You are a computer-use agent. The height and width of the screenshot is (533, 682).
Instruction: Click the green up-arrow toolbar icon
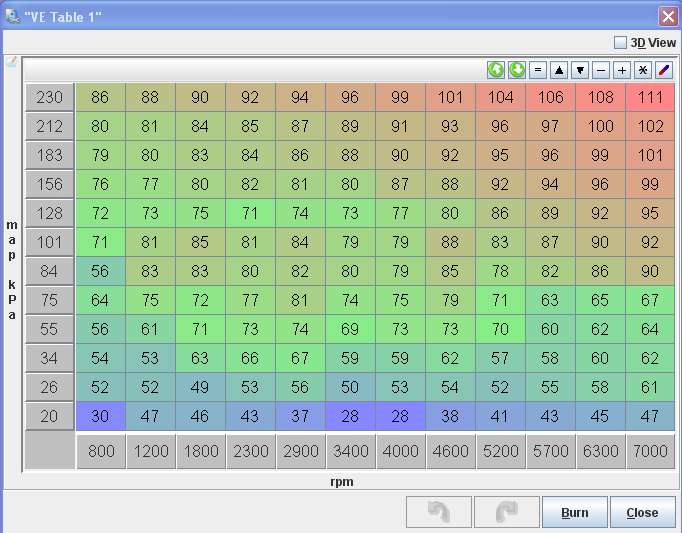pos(495,70)
